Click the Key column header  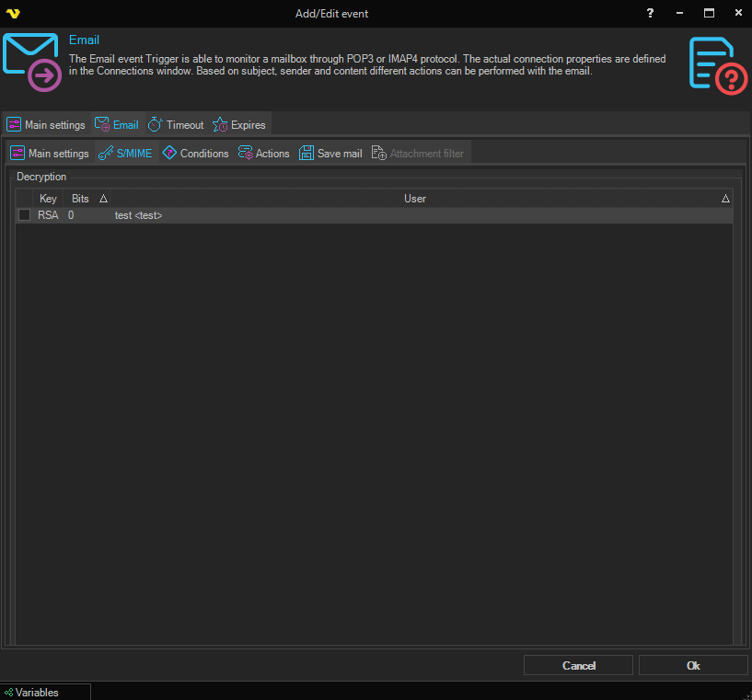pyautogui.click(x=48, y=199)
